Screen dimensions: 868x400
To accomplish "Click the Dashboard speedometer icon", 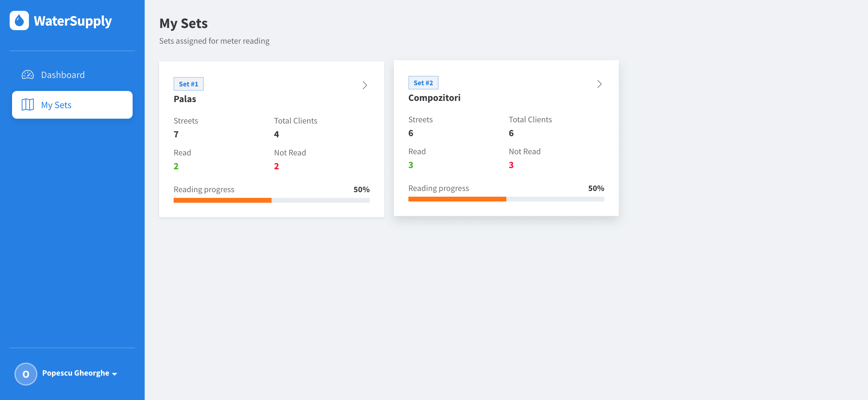I will pos(28,75).
